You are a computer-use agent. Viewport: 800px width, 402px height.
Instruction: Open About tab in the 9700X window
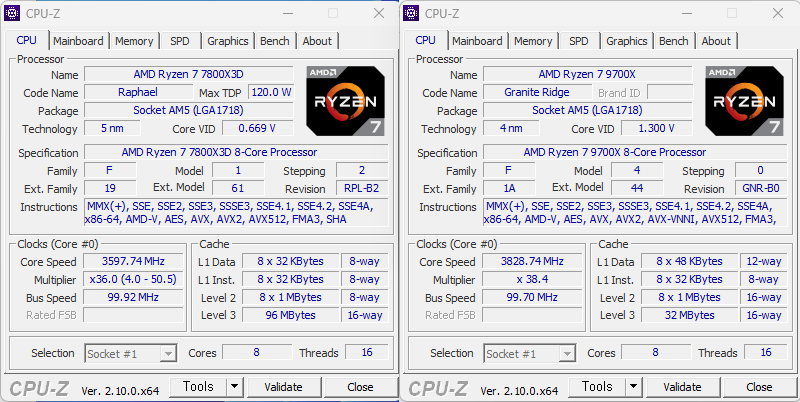(716, 41)
